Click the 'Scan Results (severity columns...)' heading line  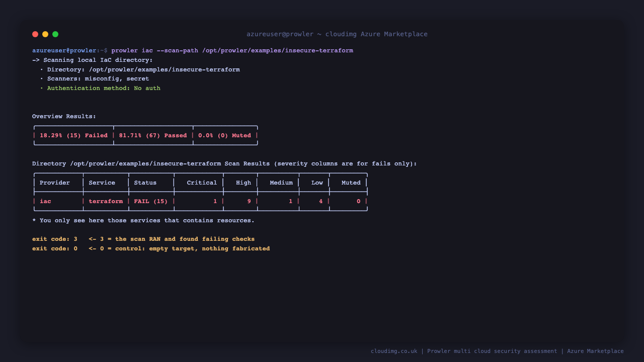pos(224,164)
